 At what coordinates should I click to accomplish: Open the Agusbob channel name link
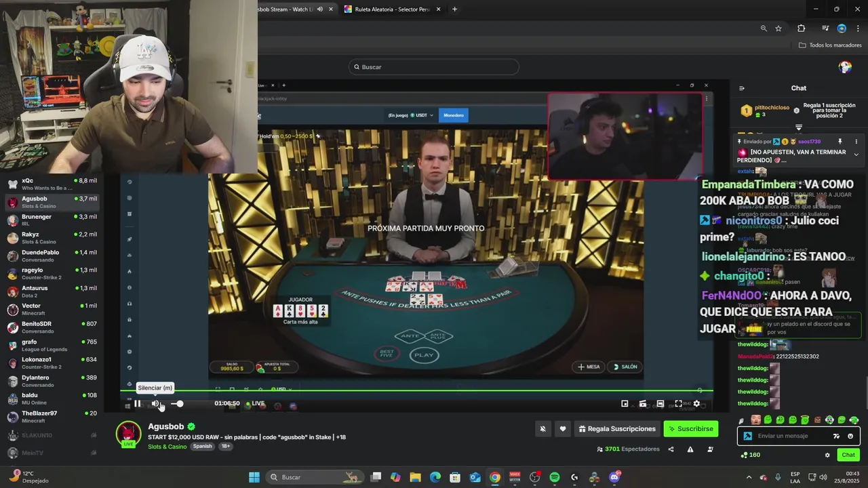click(165, 426)
